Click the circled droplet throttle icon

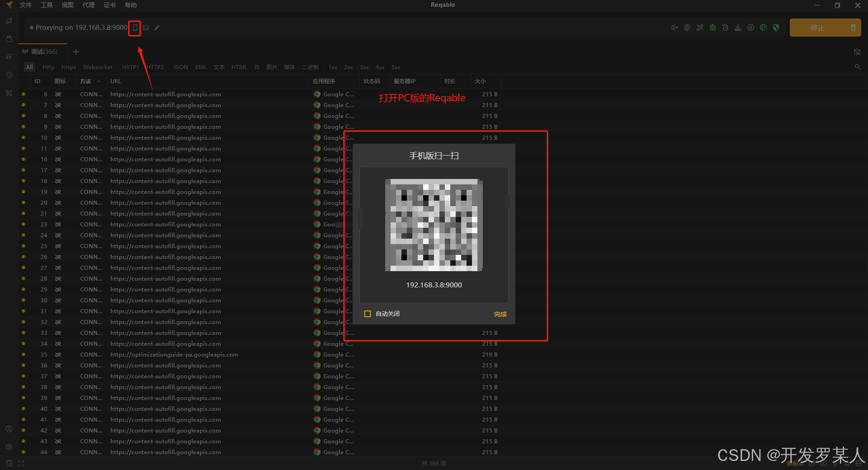[x=750, y=28]
